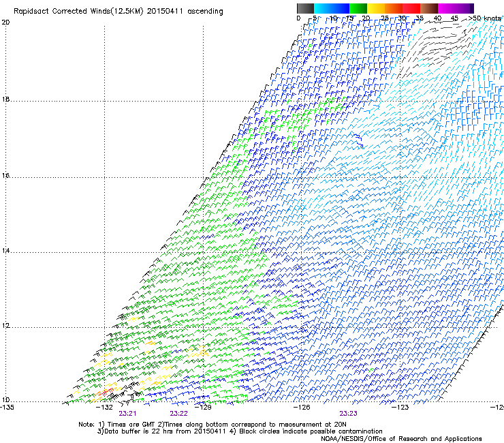
Task: Click the yellow 20-25 knots legend swatch
Action: pos(376,8)
